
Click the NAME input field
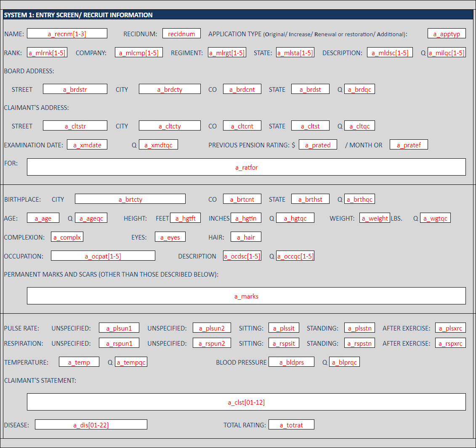click(x=67, y=34)
